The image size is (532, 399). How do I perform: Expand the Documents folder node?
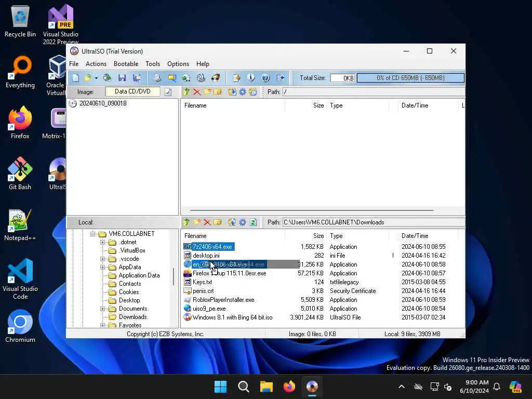coord(102,309)
